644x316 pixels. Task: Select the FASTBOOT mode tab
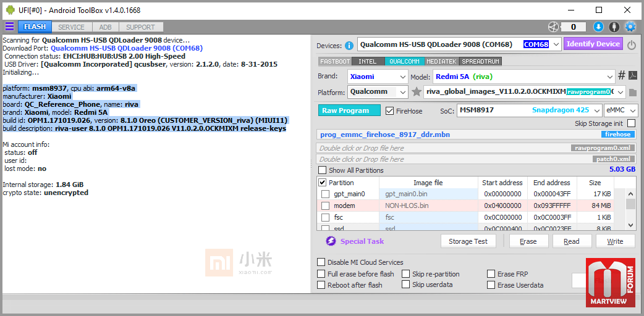[x=335, y=62]
